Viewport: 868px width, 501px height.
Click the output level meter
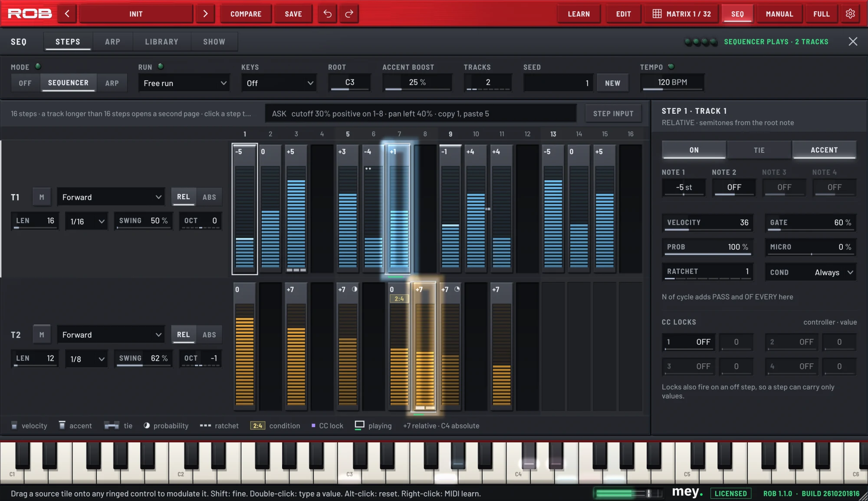pos(629,493)
